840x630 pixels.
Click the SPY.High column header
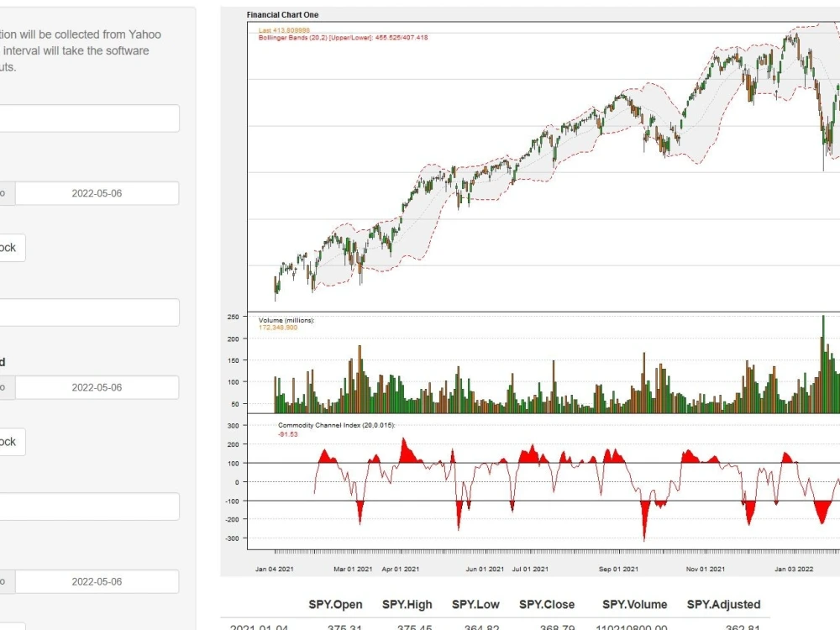(407, 605)
